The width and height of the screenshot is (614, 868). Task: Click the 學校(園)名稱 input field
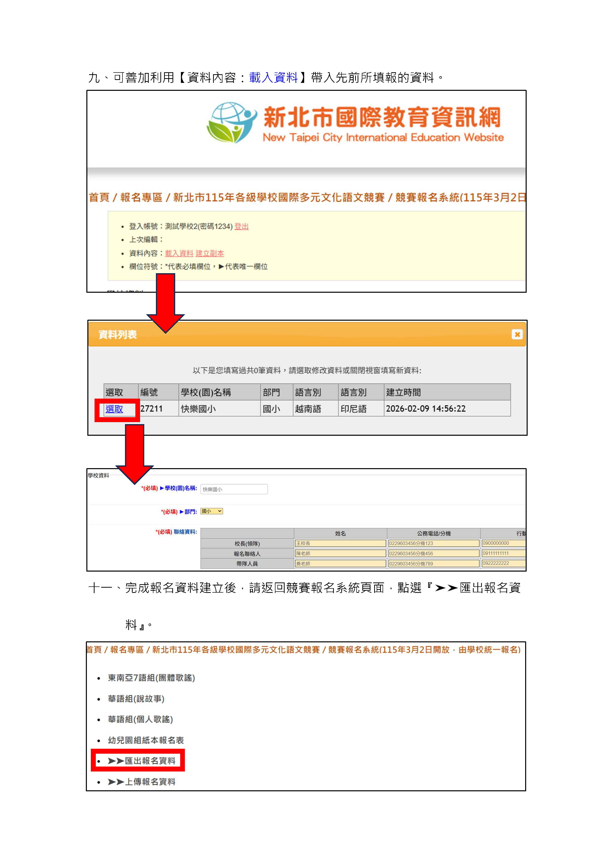234,489
